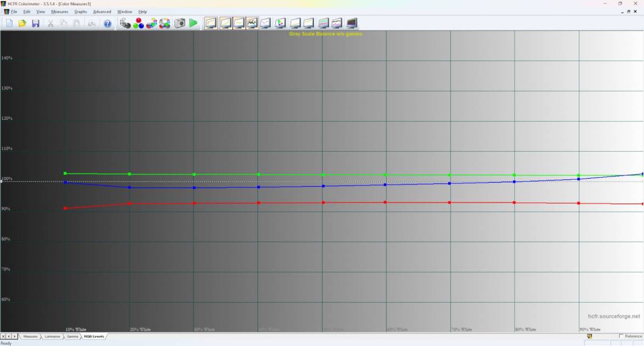The width and height of the screenshot is (644, 346).
Task: Open the Edit menu
Action: click(27, 12)
